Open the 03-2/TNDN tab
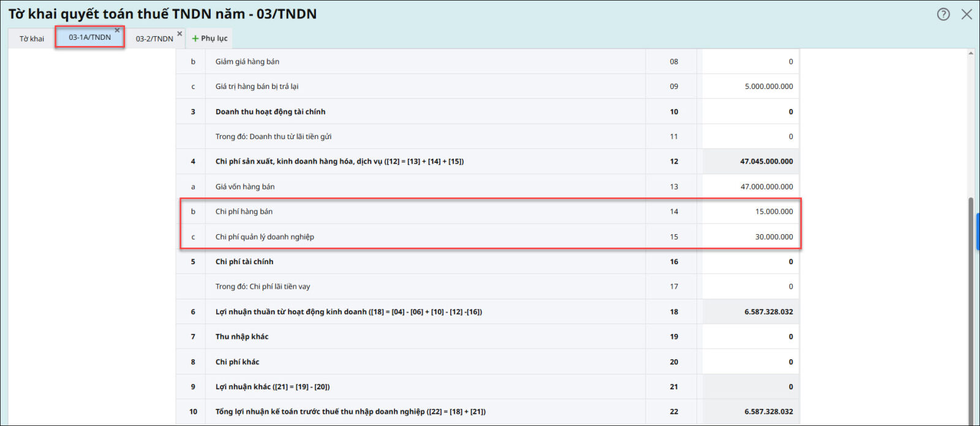This screenshot has width=980, height=426. (x=154, y=39)
